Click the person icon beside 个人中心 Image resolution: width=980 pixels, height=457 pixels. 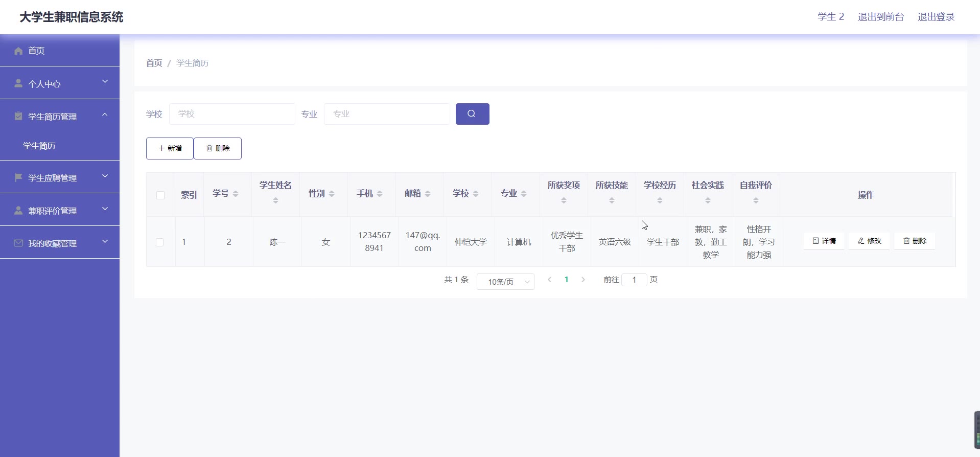click(18, 83)
